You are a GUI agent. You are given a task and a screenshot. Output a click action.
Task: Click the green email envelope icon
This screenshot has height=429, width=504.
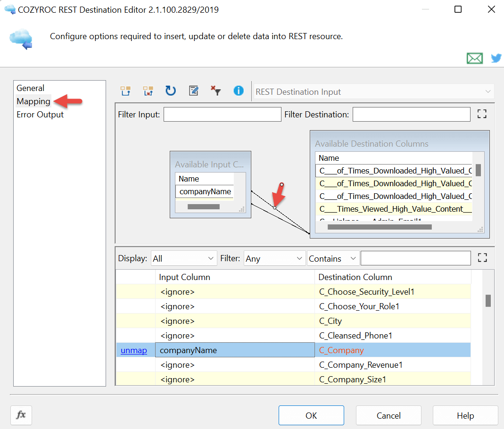pyautogui.click(x=475, y=58)
